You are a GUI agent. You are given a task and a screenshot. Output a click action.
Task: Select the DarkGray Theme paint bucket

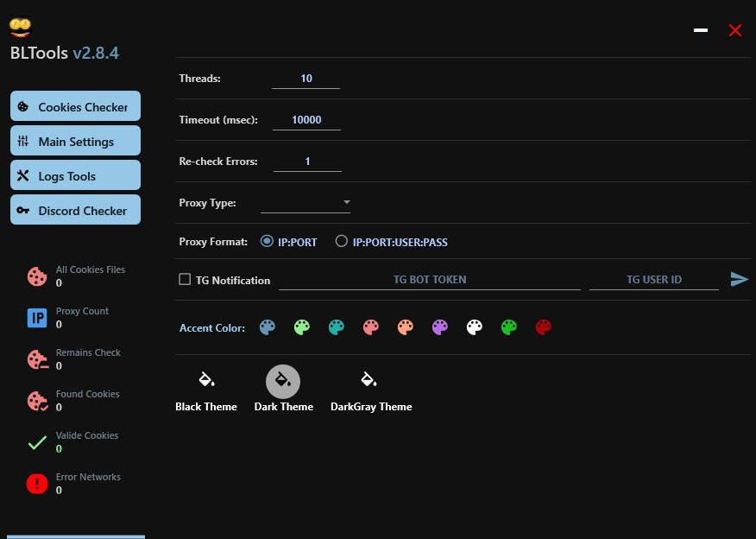click(369, 380)
